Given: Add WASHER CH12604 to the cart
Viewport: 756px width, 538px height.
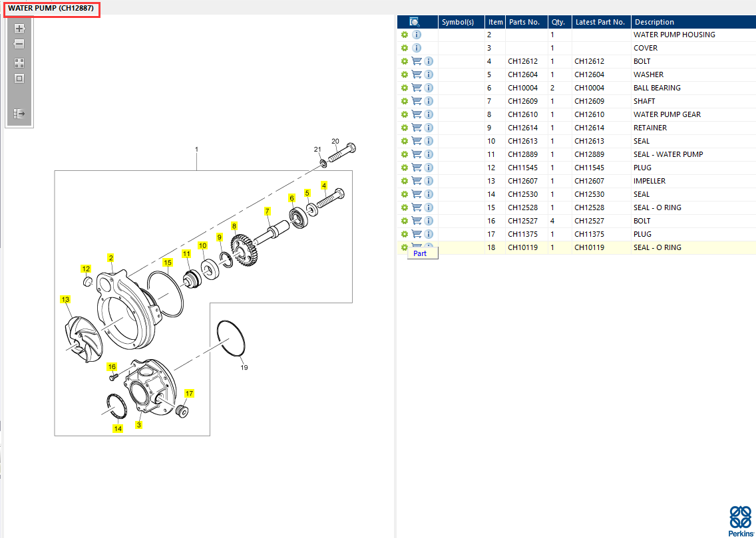Looking at the screenshot, I should (x=417, y=74).
